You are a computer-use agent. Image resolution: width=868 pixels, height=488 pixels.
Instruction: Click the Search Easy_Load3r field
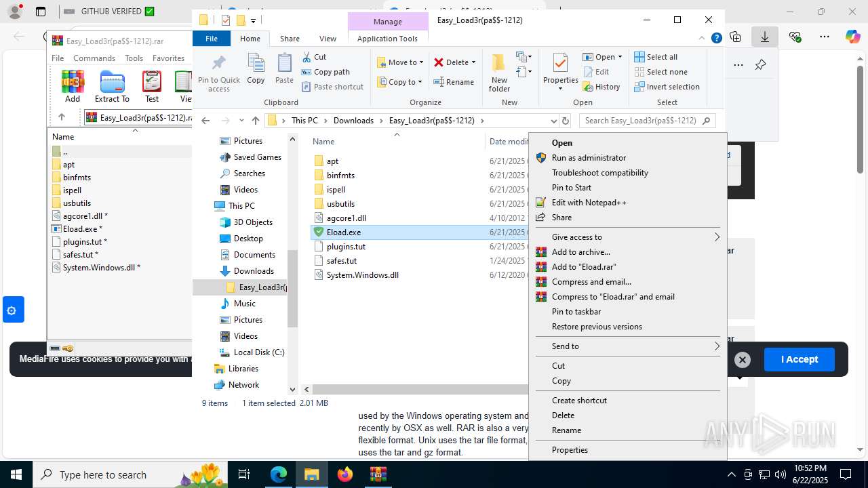(647, 121)
